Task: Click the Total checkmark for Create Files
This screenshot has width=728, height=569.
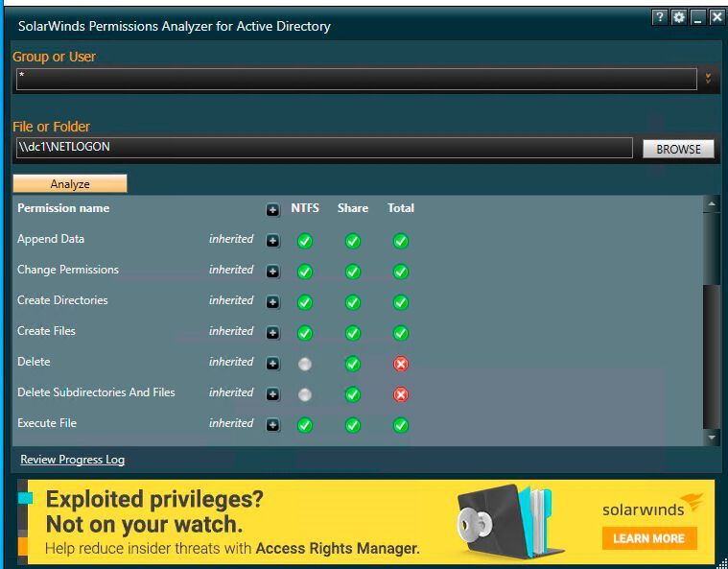Action: (x=401, y=333)
